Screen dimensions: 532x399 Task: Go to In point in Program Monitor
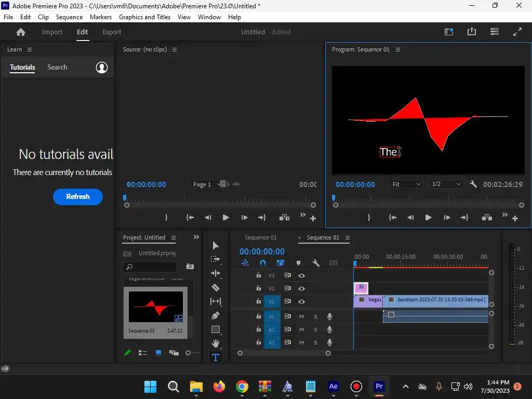click(x=392, y=218)
